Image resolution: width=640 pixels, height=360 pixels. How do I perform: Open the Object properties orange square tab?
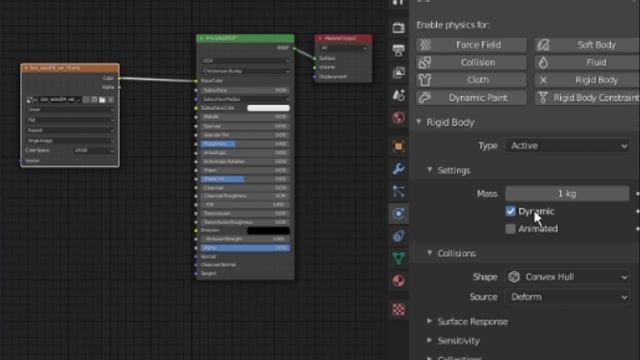click(398, 146)
